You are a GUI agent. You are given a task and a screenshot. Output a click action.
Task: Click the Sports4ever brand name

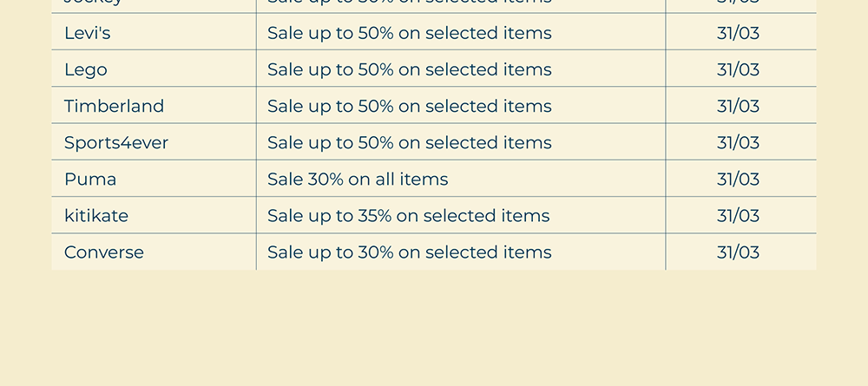click(116, 142)
